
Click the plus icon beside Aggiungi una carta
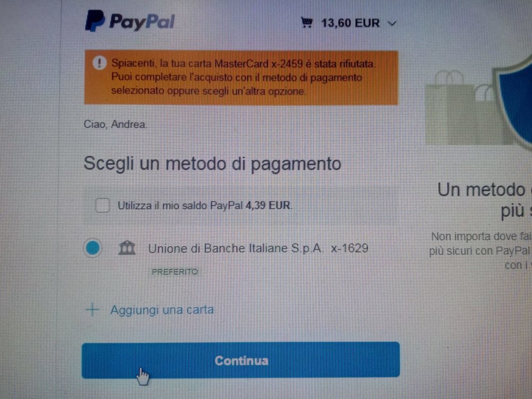pos(92,310)
